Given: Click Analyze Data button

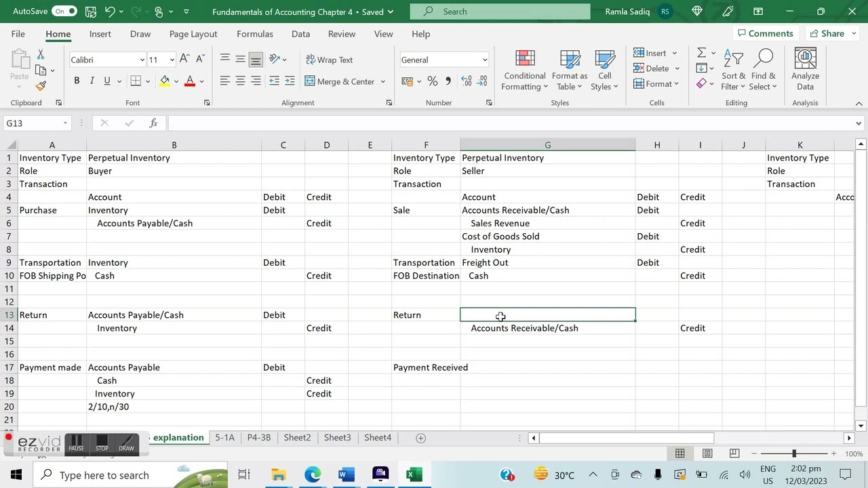Looking at the screenshot, I should pos(805,70).
